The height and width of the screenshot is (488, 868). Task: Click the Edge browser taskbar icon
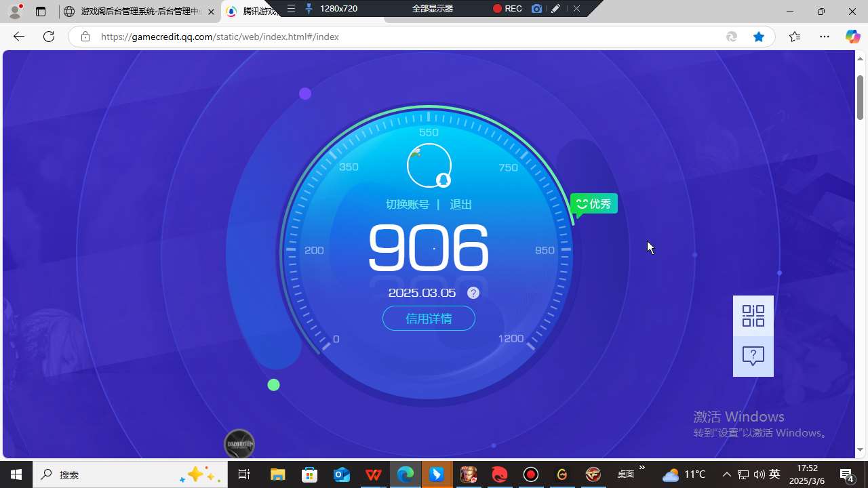tap(406, 474)
